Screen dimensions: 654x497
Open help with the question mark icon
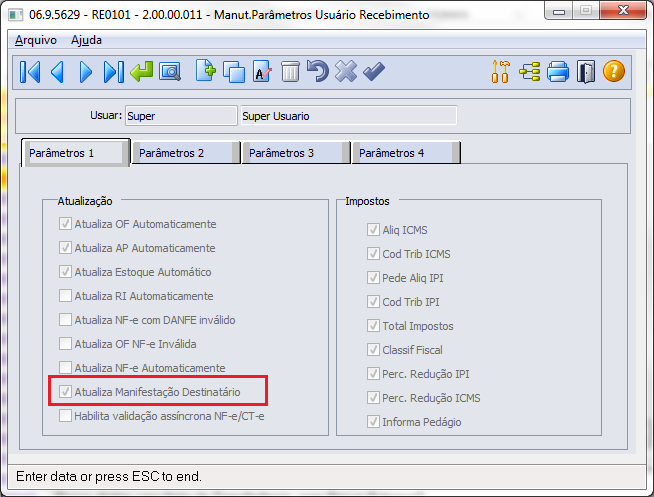click(x=614, y=71)
